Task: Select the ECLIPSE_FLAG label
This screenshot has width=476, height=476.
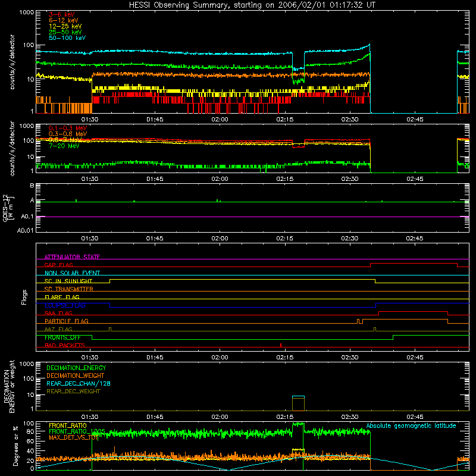Action: click(x=65, y=305)
